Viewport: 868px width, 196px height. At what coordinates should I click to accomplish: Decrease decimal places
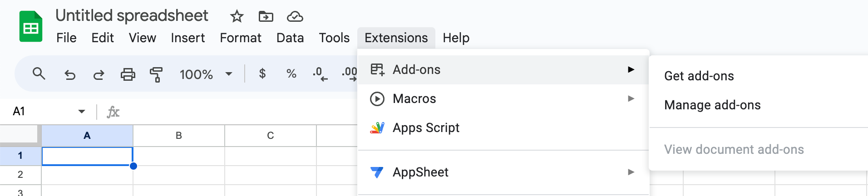click(x=320, y=73)
